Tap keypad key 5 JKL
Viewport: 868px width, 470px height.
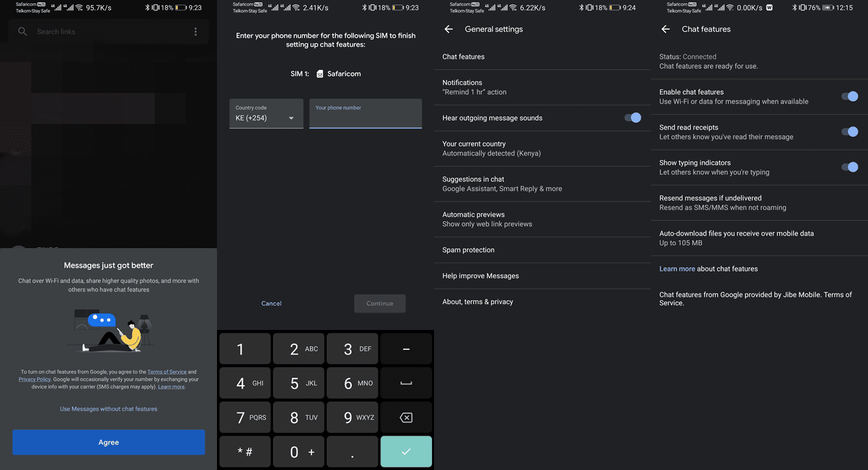(299, 383)
